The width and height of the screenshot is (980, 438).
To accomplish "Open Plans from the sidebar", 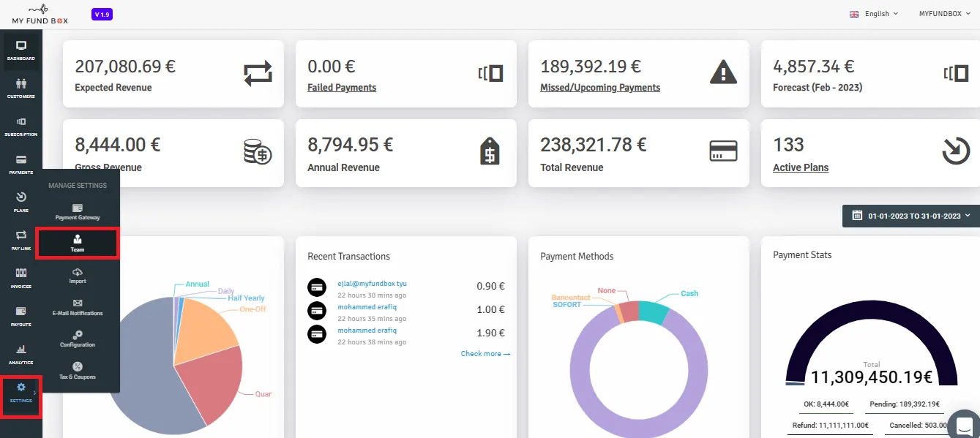I will (x=20, y=202).
